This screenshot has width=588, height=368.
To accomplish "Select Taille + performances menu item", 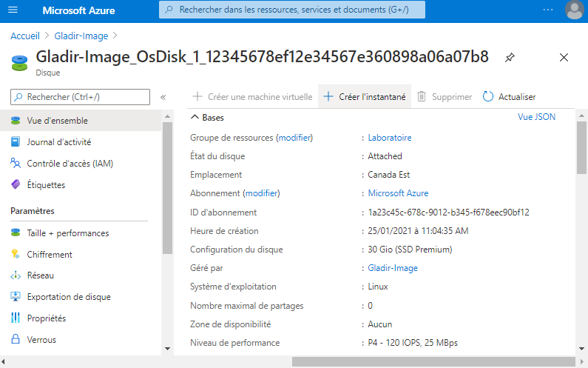I will (67, 233).
